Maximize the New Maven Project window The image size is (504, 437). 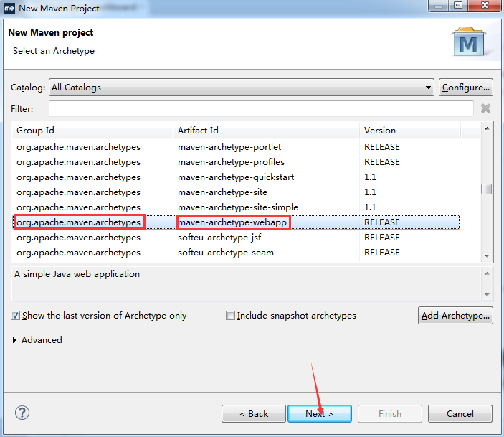[x=458, y=6]
